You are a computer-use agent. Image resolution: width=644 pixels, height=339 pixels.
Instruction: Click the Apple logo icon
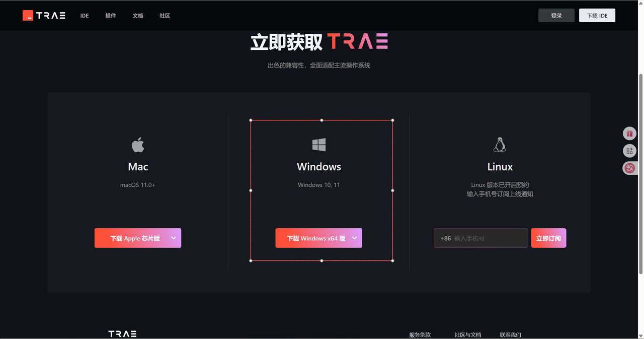138,145
